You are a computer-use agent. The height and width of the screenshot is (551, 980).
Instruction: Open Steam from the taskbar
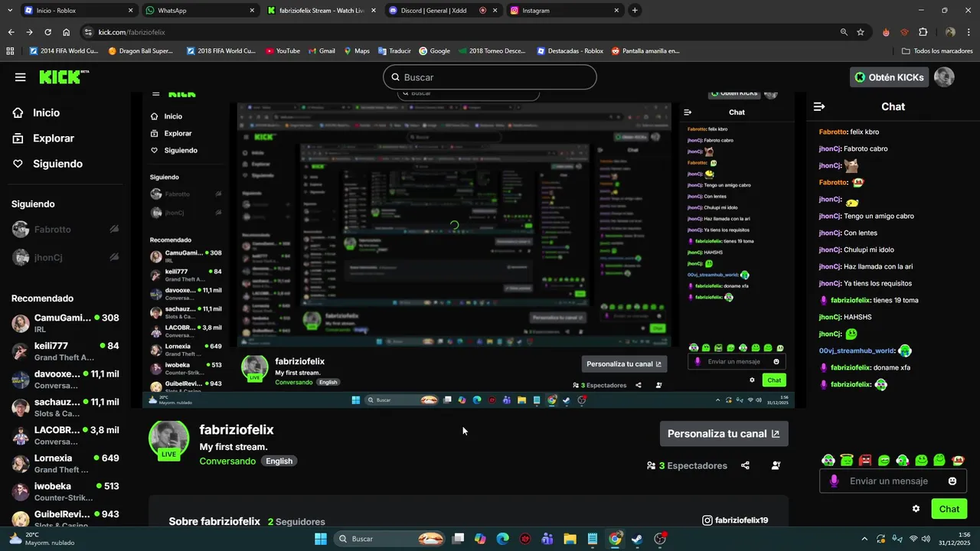[637, 539]
